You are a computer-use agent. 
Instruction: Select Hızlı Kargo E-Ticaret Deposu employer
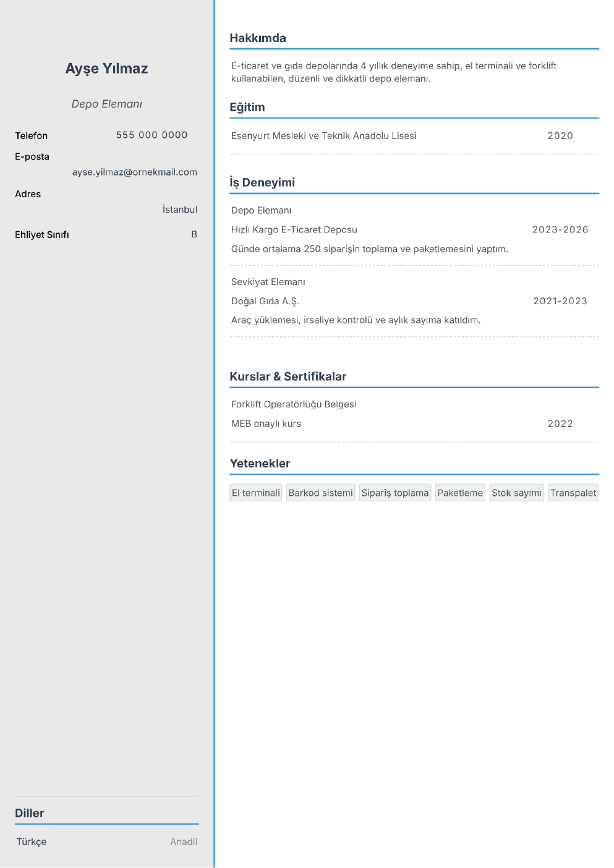(x=294, y=230)
